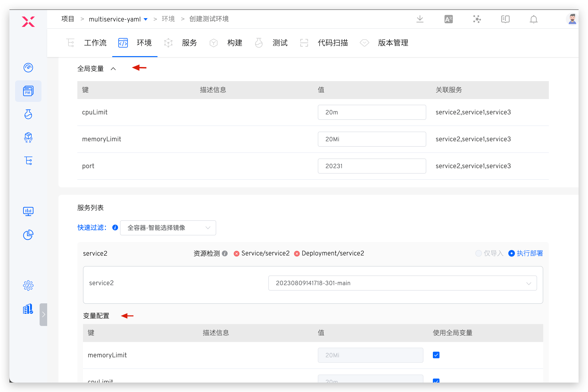Open the pie chart report icon in the sidebar

[28, 235]
